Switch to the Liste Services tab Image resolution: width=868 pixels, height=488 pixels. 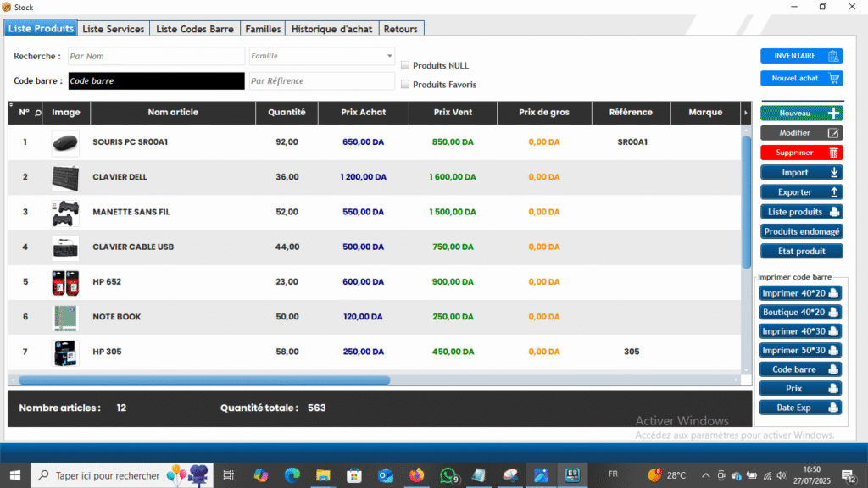tap(114, 29)
